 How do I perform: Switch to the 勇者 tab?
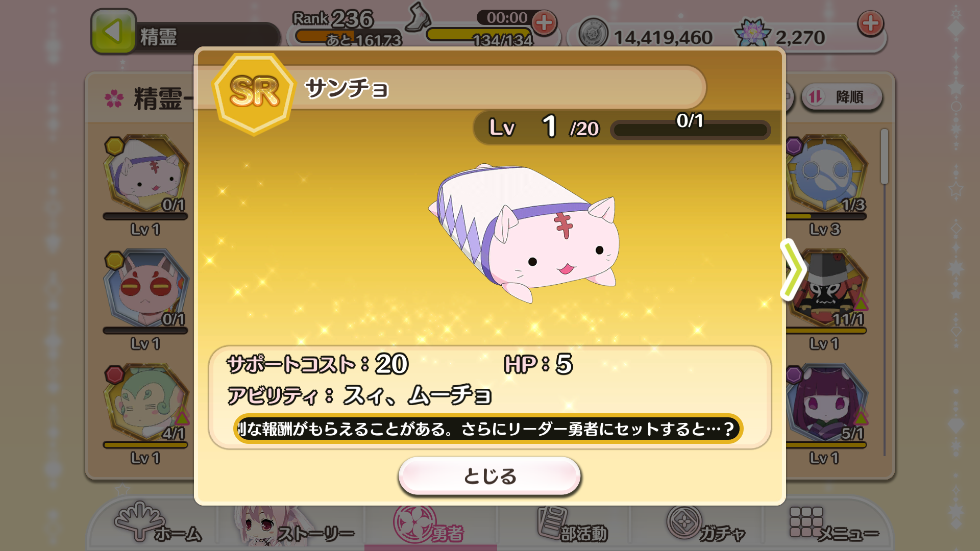tap(430, 527)
